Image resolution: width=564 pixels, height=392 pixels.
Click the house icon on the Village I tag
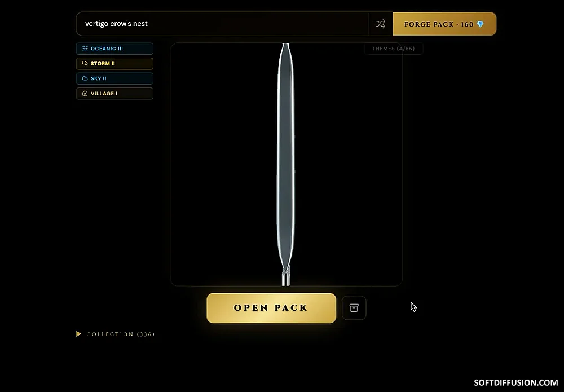click(85, 94)
